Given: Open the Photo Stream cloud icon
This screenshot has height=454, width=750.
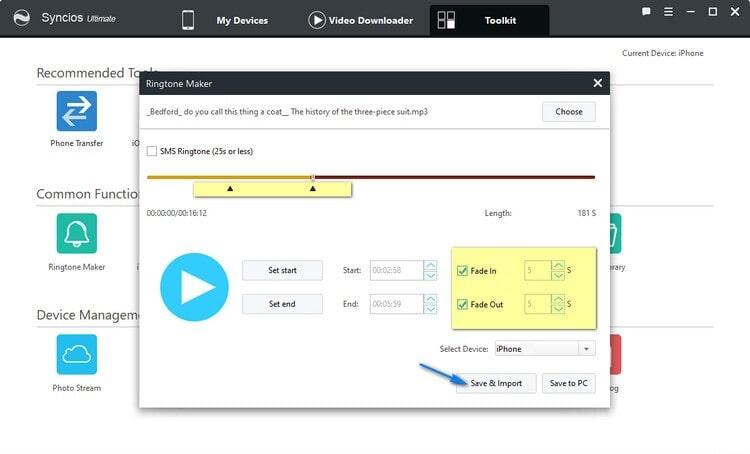Looking at the screenshot, I should [76, 355].
